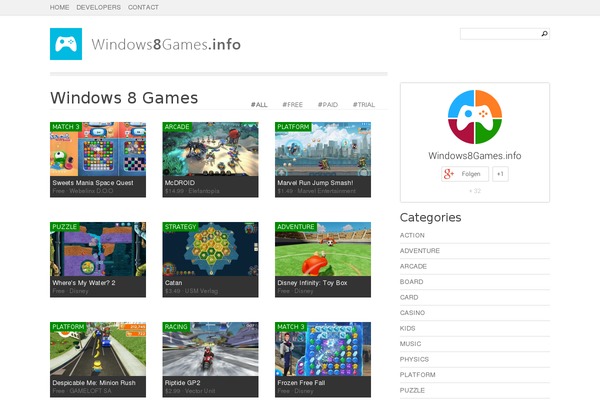Open the CARD category
This screenshot has height=400, width=600.
click(x=409, y=297)
